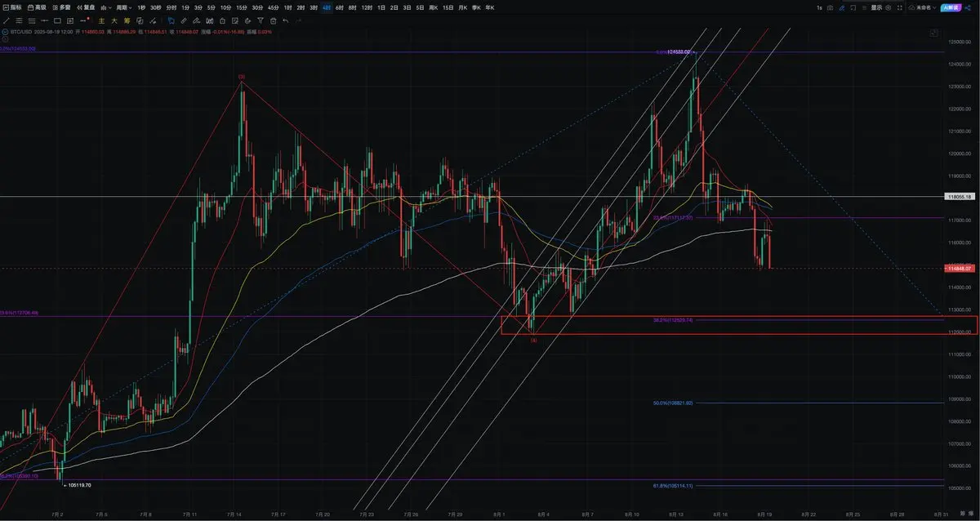Redo the last drawing action

coord(298,20)
